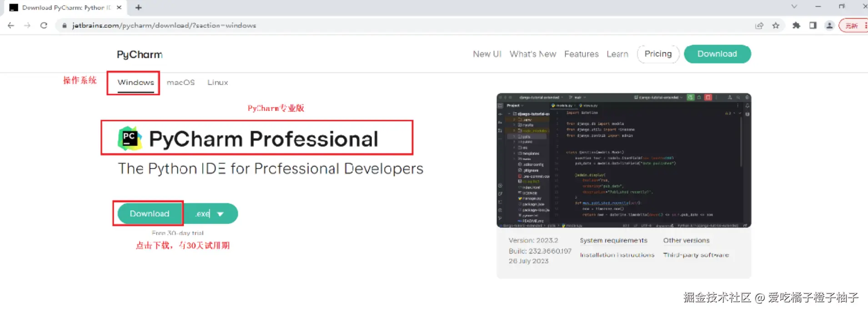Click the PyCharm Professional heading
Image resolution: width=868 pixels, height=313 pixels.
pos(263,139)
